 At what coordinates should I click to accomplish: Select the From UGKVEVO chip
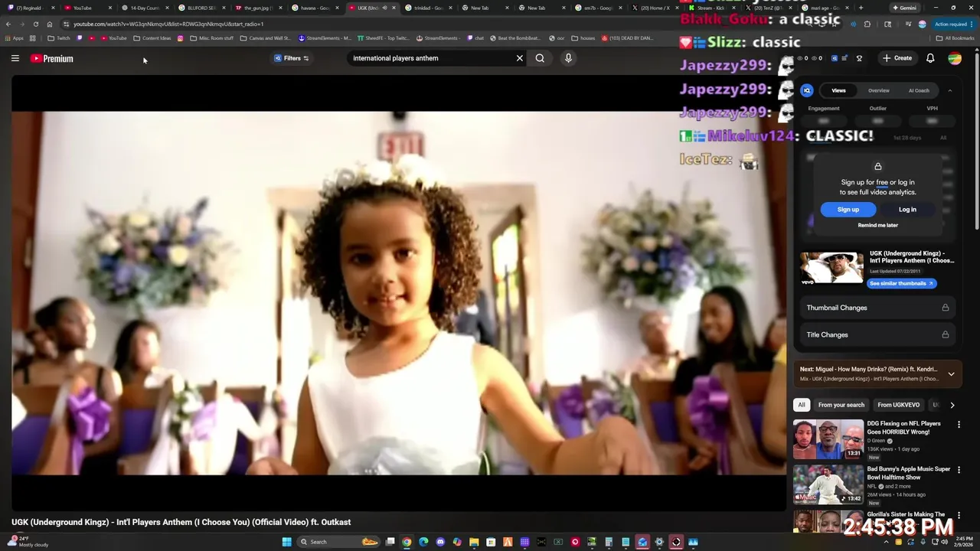[898, 405]
